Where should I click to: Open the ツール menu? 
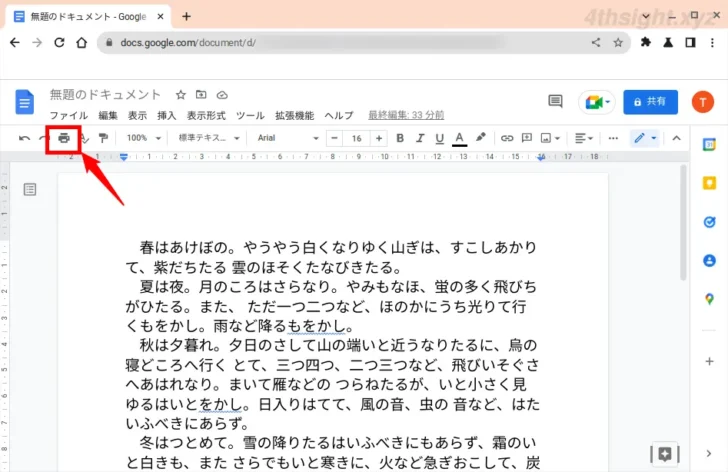[x=250, y=115]
